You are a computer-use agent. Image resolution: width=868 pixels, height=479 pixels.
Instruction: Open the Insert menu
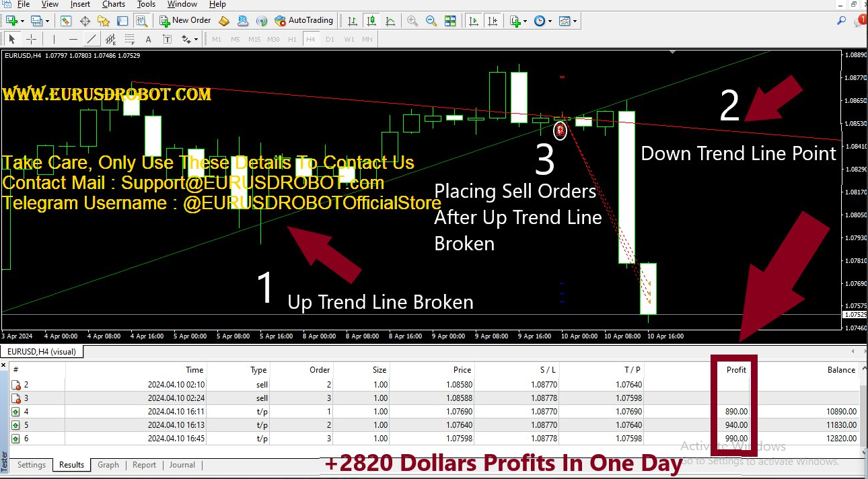click(80, 4)
